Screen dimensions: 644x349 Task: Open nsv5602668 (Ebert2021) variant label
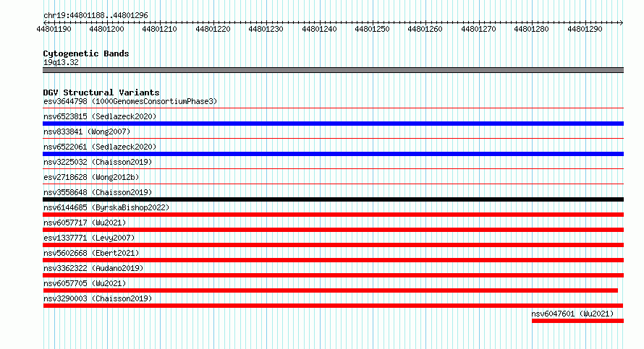pyautogui.click(x=91, y=253)
